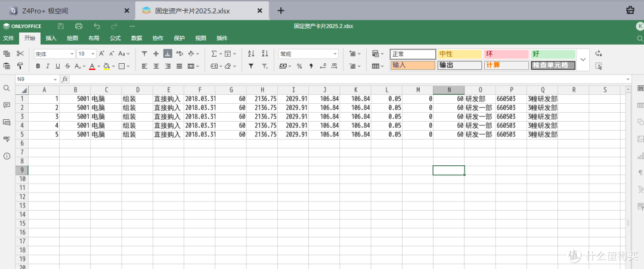
Task: Click the Increase decimal icon
Action: click(x=335, y=66)
